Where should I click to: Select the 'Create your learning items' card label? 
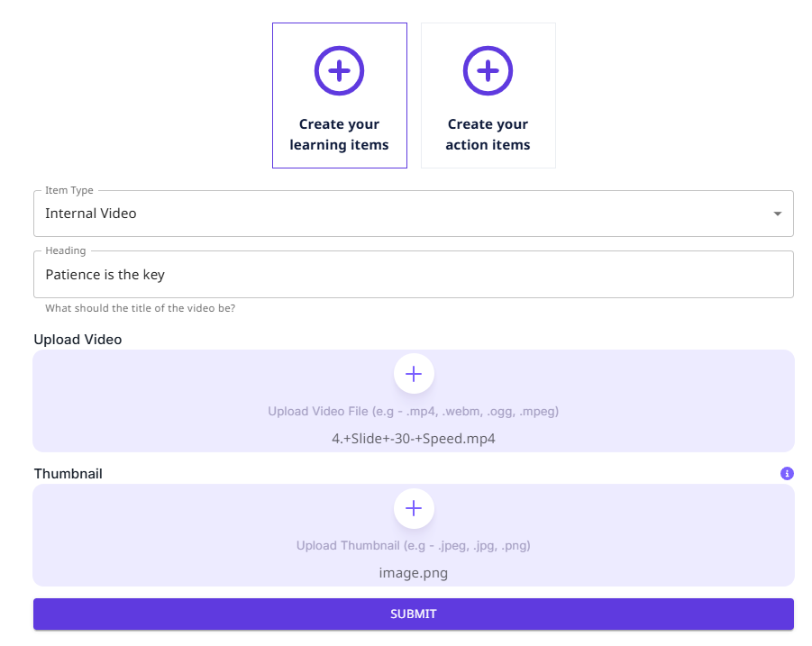click(x=339, y=134)
